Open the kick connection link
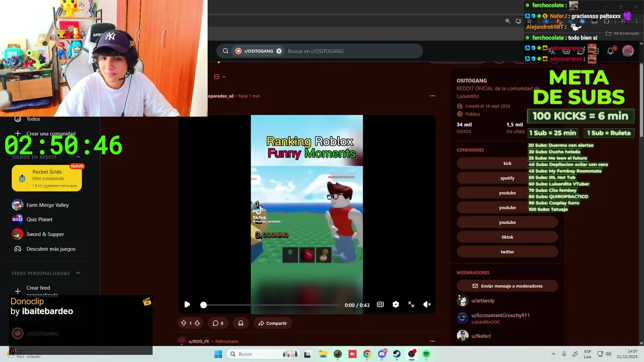This screenshot has width=644, height=362. (x=507, y=163)
